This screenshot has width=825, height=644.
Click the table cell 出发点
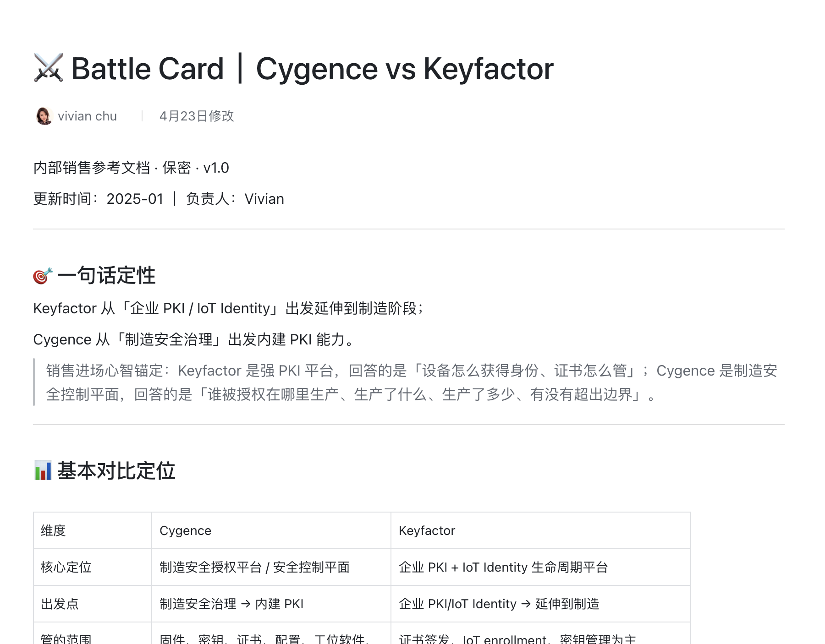(93, 604)
